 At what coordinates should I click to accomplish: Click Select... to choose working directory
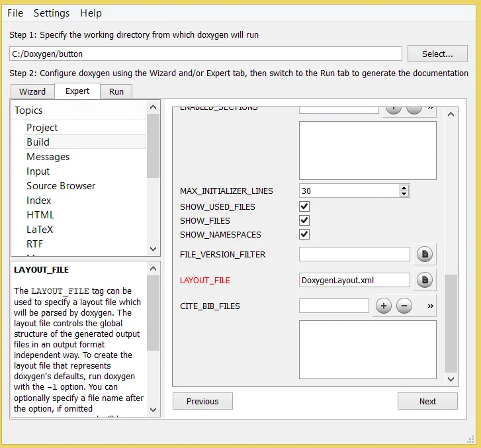[437, 54]
